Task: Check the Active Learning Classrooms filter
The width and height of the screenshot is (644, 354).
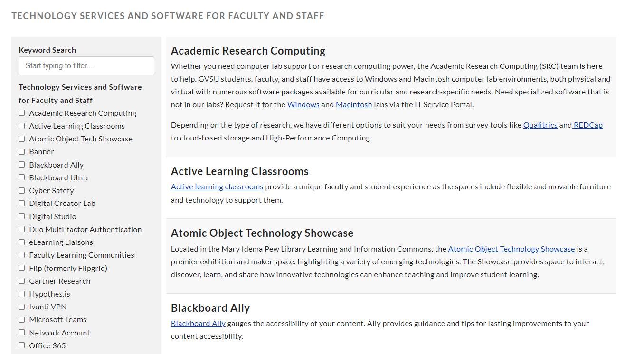Action: click(21, 125)
